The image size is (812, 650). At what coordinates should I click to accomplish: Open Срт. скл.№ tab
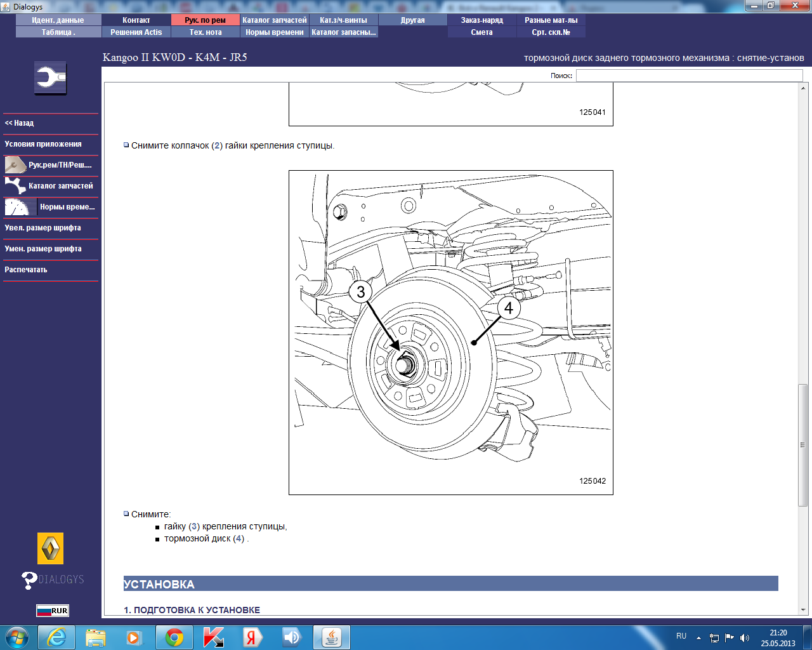click(551, 32)
